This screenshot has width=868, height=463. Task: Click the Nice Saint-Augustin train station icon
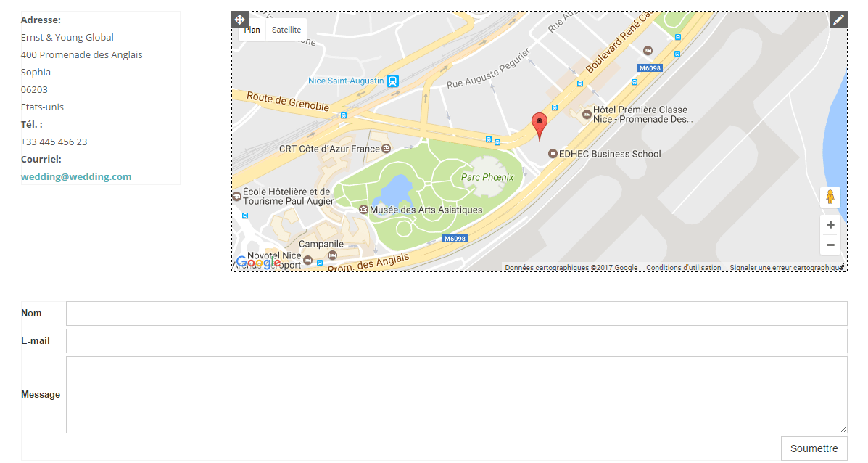(392, 81)
